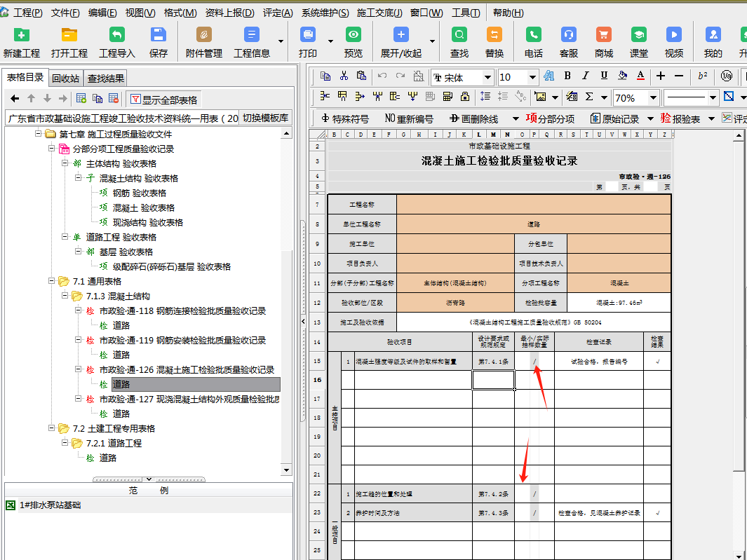
Task: Collapse the 7.1.3 混凝土结构 folder
Action: point(65,296)
